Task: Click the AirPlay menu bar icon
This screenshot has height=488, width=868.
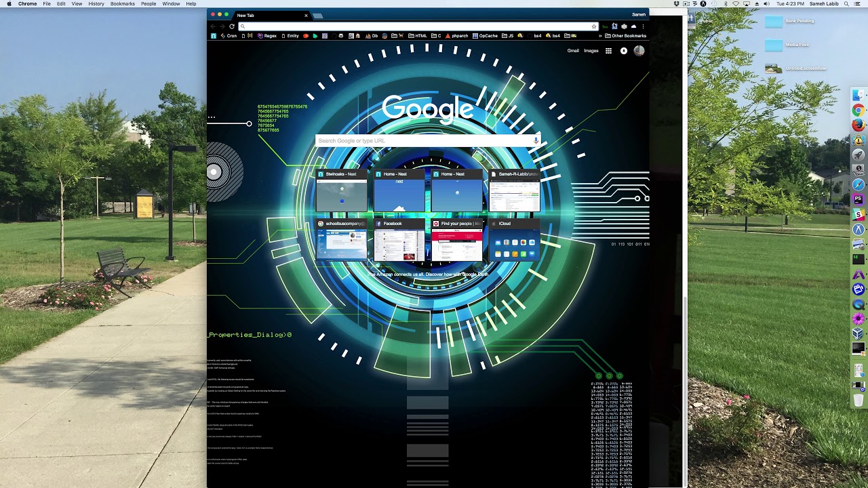Action: [x=746, y=4]
